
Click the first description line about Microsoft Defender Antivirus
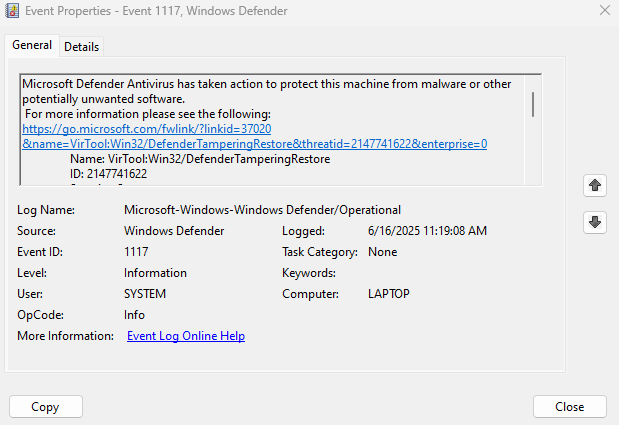click(x=267, y=84)
